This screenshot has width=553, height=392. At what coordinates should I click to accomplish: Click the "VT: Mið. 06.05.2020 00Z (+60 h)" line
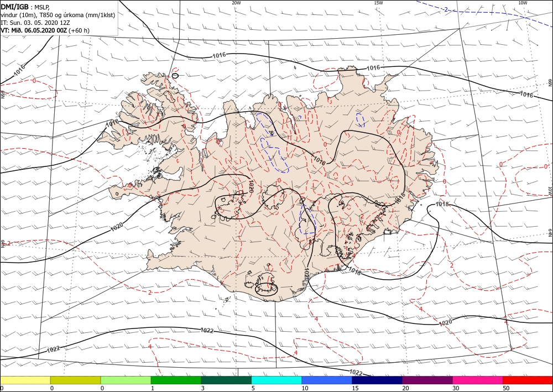(x=45, y=30)
